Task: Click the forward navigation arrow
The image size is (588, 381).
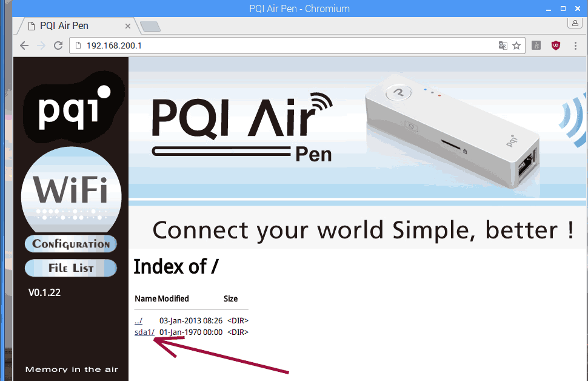Action: pyautogui.click(x=41, y=46)
